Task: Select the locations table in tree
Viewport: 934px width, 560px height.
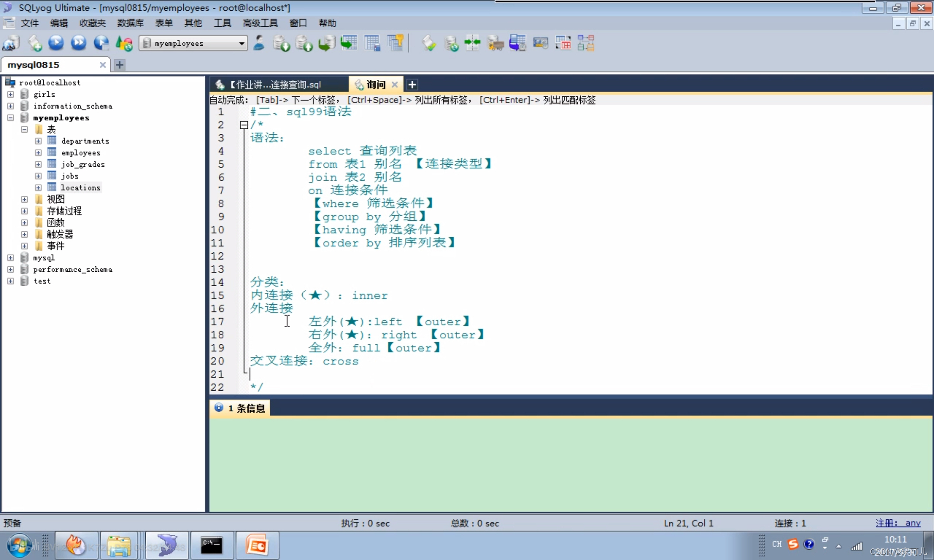Action: click(80, 188)
